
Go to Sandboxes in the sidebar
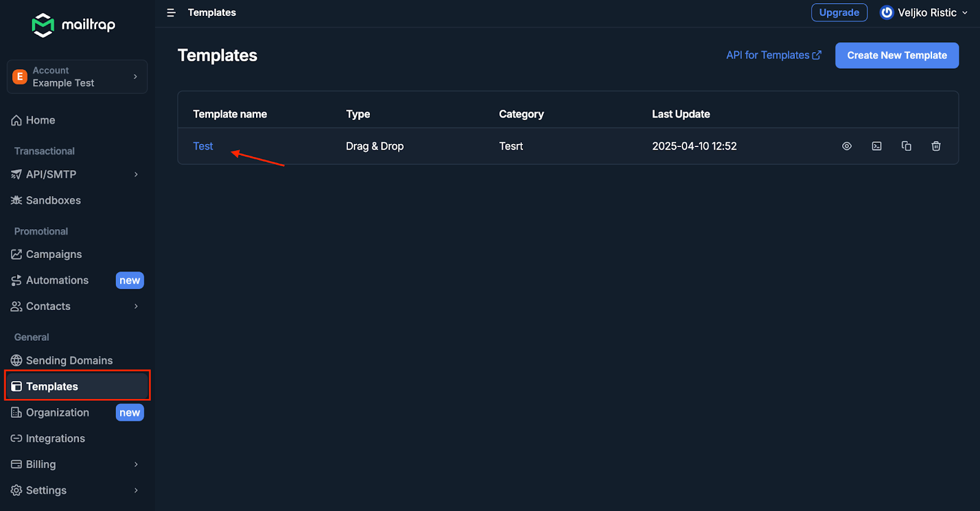[53, 200]
